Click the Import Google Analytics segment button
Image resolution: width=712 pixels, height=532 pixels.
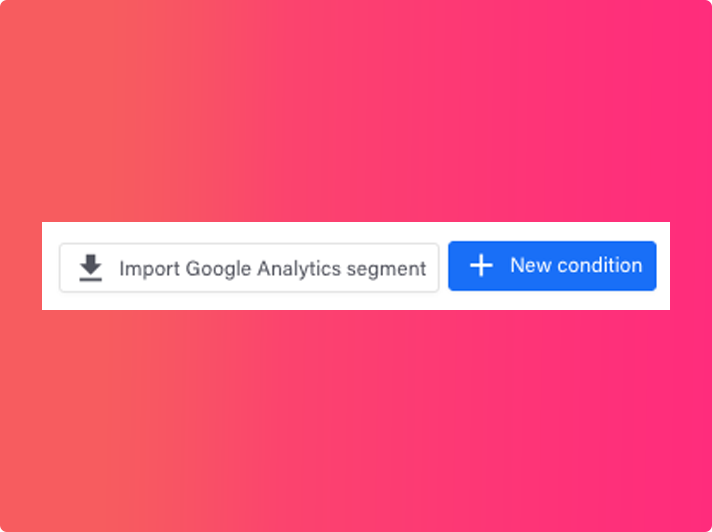pyautogui.click(x=249, y=268)
